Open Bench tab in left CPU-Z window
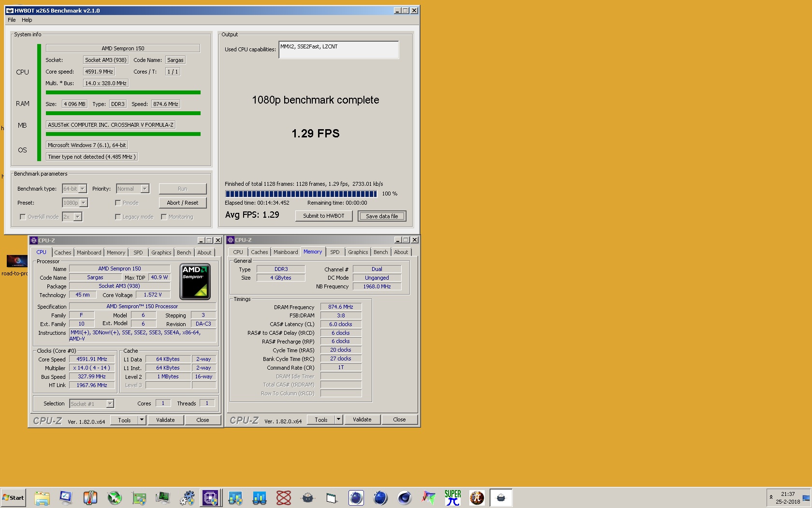 (184, 253)
